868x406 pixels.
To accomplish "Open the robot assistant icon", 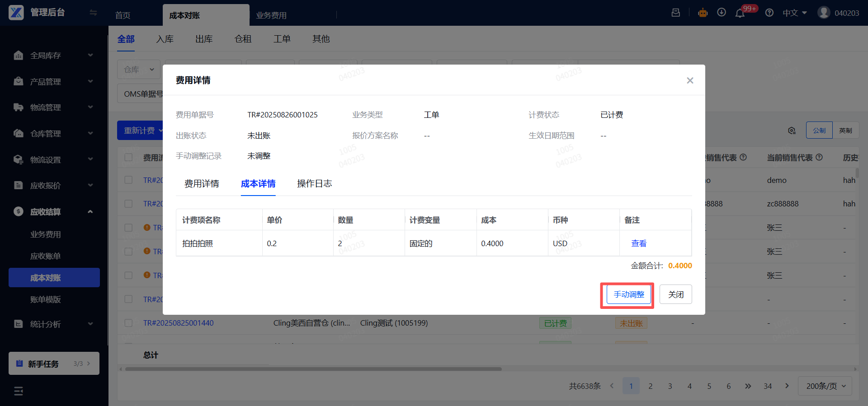I will (x=703, y=13).
